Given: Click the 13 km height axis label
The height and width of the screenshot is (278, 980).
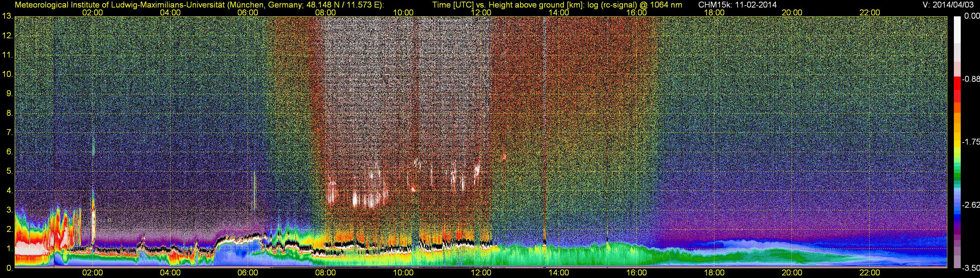Looking at the screenshot, I should point(7,16).
